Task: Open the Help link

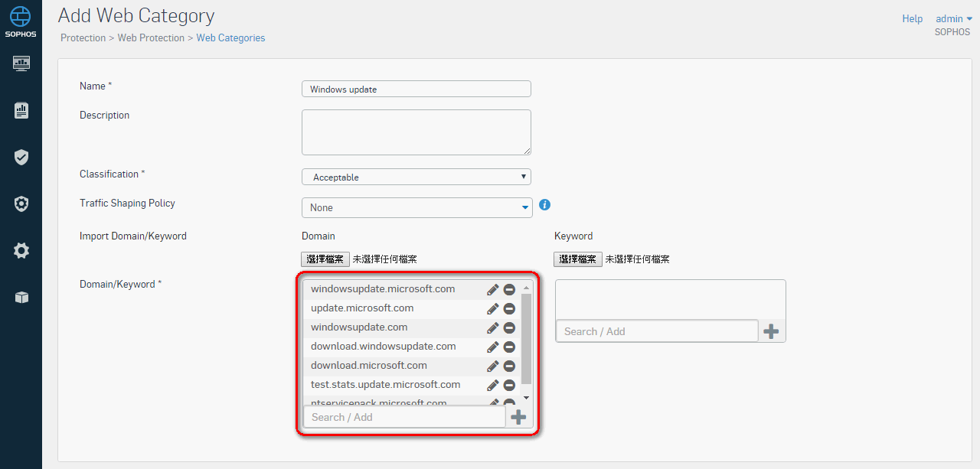Action: tap(913, 19)
